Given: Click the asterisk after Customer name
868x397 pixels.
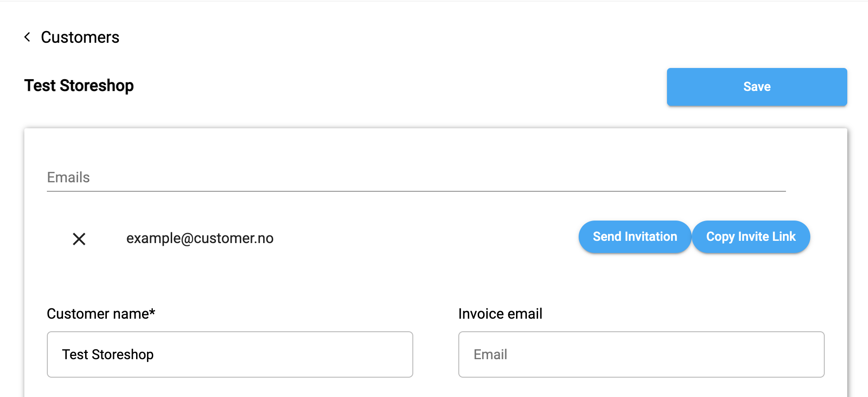Looking at the screenshot, I should tap(152, 312).
